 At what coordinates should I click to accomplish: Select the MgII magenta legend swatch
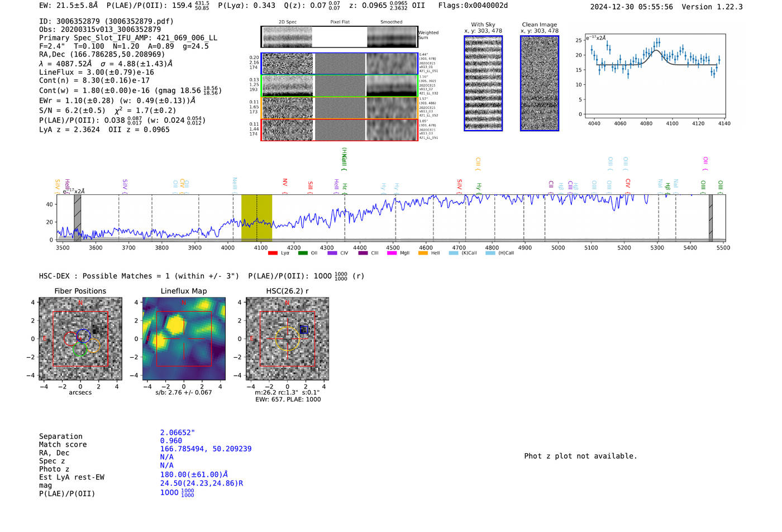click(x=392, y=253)
